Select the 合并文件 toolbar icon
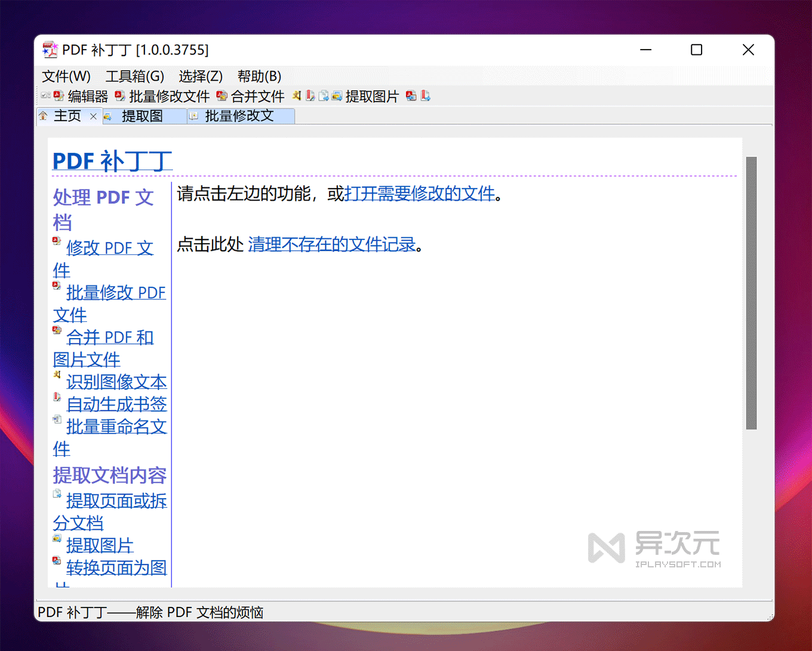Screen dimensions: 812x651 (222, 96)
